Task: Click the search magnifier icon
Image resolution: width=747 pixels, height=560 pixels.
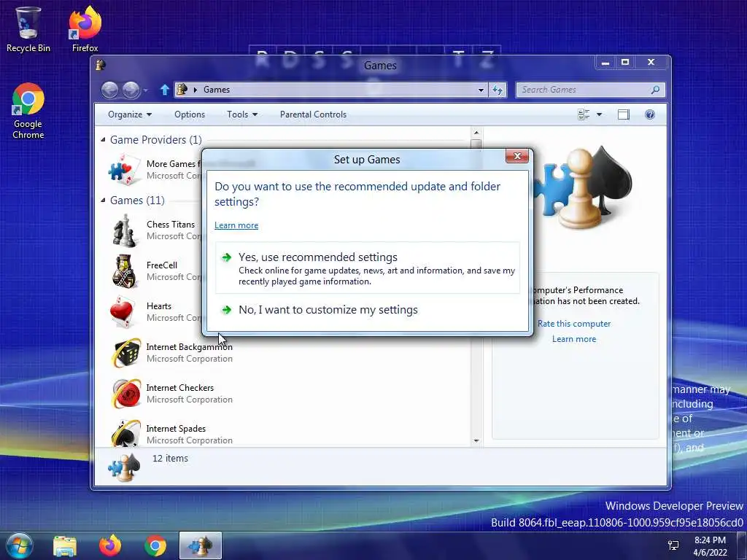Action: [x=656, y=90]
